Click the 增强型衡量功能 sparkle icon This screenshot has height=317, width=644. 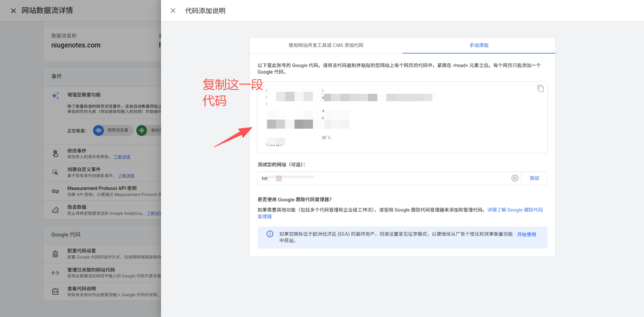coord(56,95)
